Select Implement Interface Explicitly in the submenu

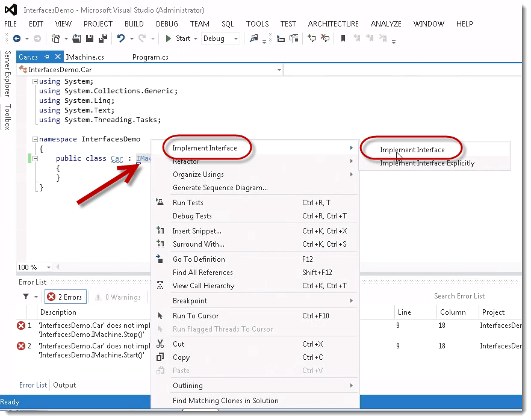(435, 163)
